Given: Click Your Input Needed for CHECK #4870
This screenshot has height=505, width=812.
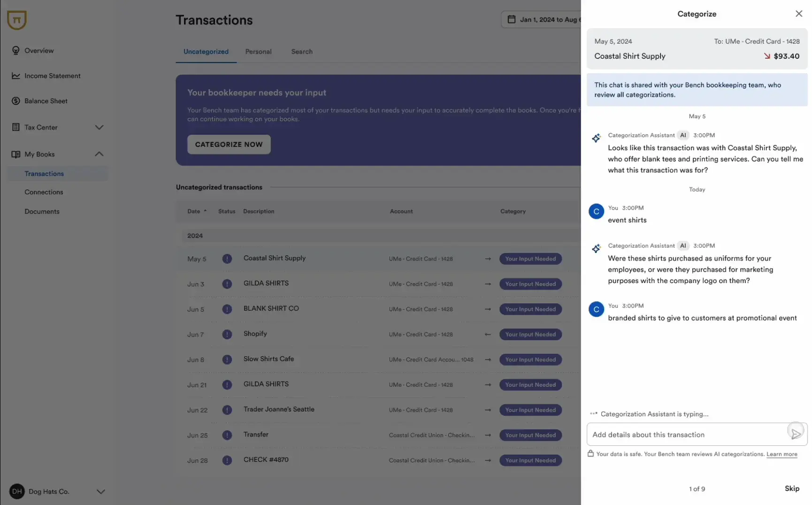Looking at the screenshot, I should tap(530, 460).
